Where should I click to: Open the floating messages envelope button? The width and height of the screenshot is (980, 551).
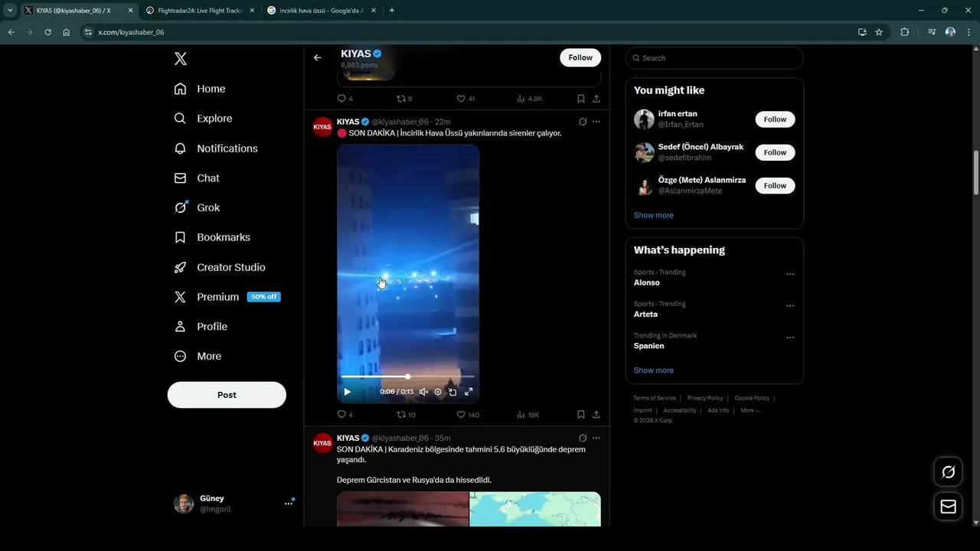click(948, 507)
